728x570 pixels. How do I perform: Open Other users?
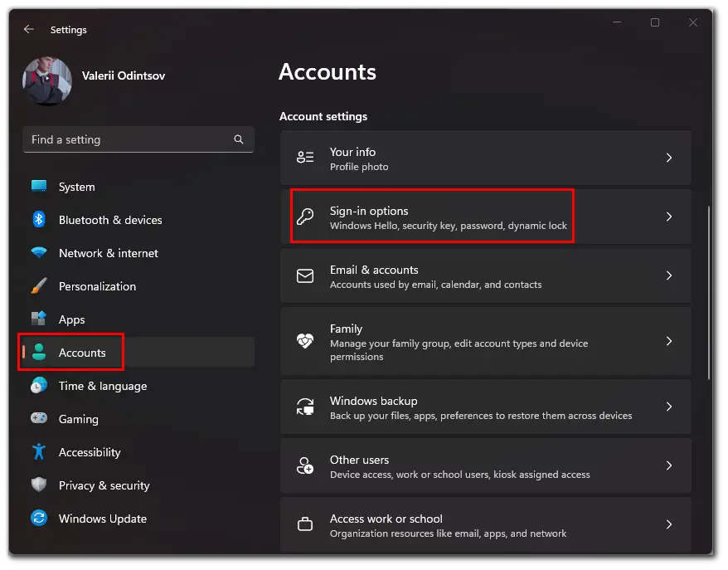(x=486, y=465)
